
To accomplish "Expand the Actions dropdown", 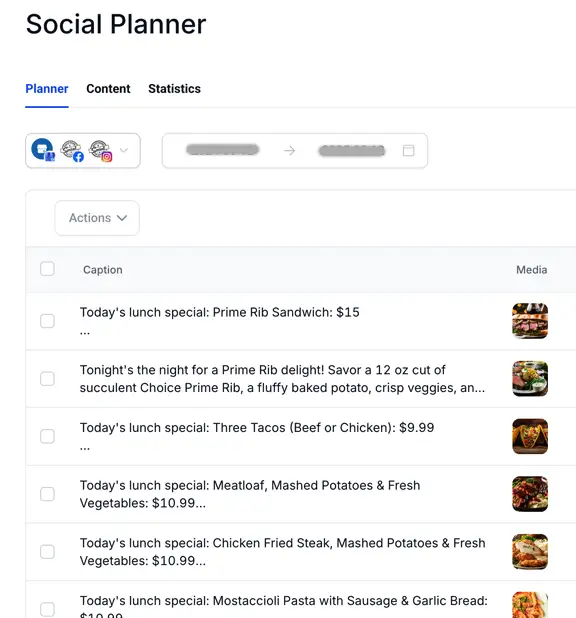I will pyautogui.click(x=97, y=218).
